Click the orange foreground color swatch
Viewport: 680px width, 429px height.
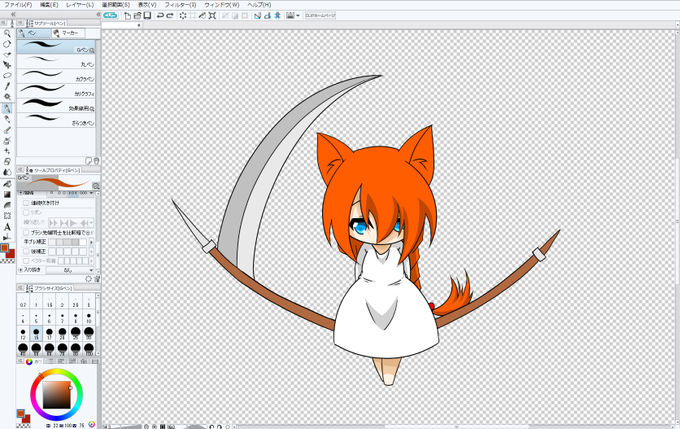click(x=4, y=248)
